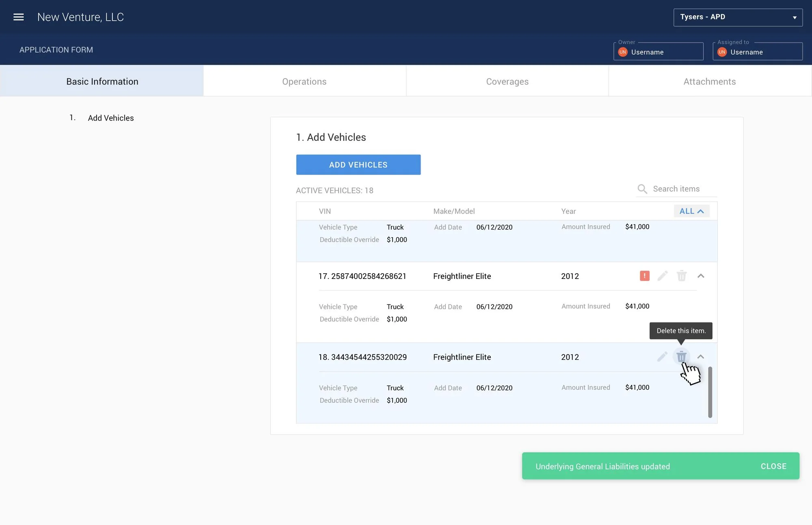Screen dimensions: 812x525
Task: Click the New Venture, LLC title
Action: coord(80,17)
